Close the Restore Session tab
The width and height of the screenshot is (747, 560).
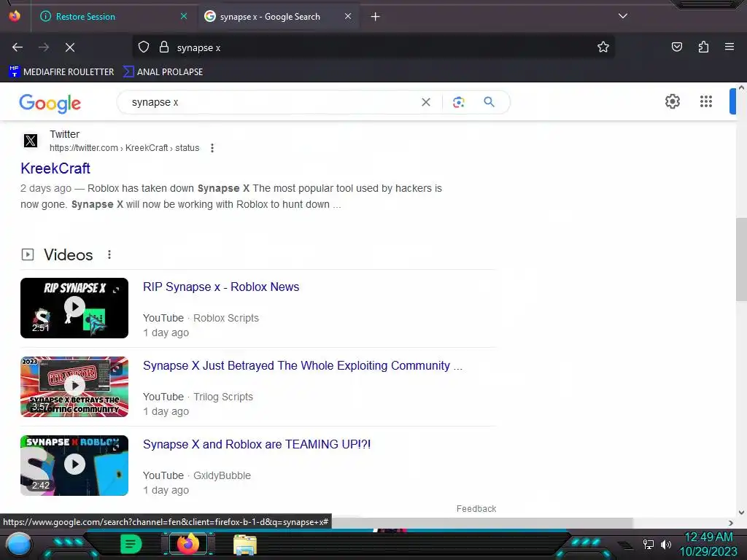tap(184, 17)
